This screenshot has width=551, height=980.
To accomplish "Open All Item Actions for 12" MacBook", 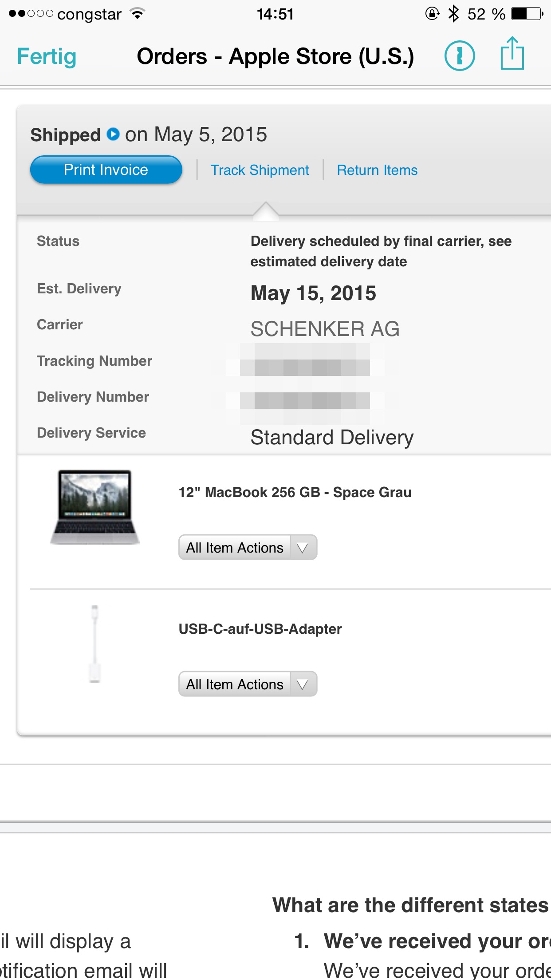I will (x=248, y=548).
